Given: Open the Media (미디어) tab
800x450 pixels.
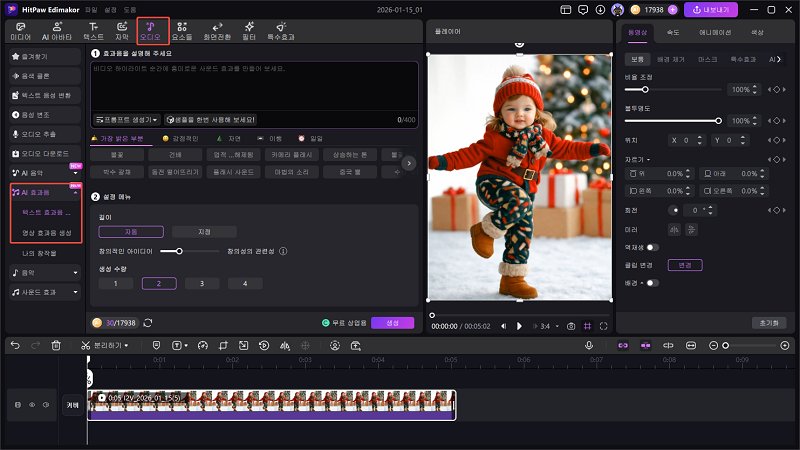Looking at the screenshot, I should 20,32.
